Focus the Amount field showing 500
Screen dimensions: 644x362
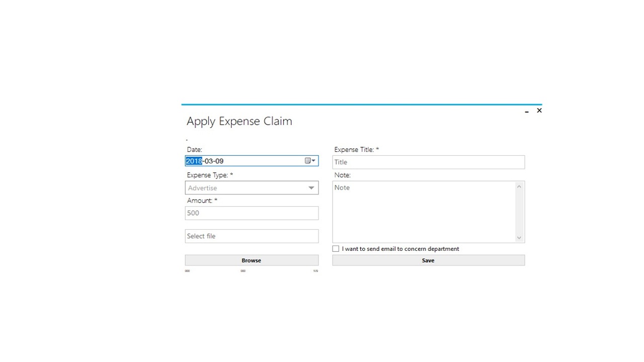pos(252,213)
